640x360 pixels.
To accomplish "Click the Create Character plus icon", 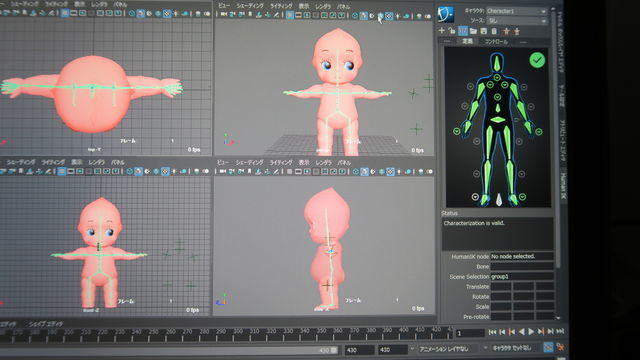I will (441, 31).
